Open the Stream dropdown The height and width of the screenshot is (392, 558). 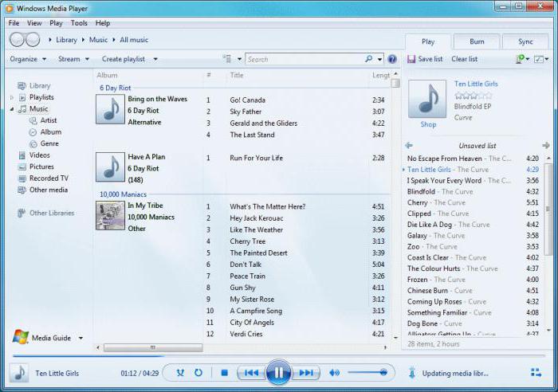[73, 59]
